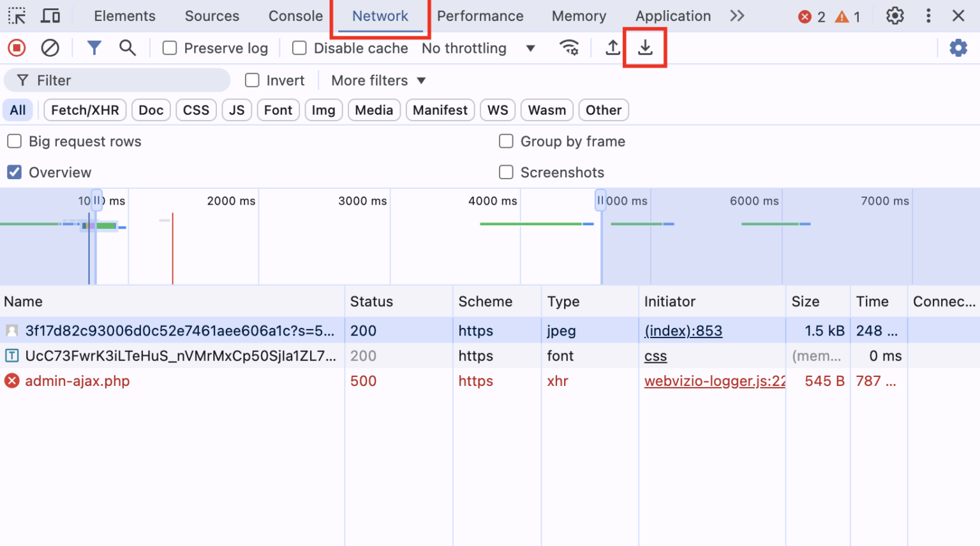Open the webvizio-logger.js:22 initiator link

point(714,381)
